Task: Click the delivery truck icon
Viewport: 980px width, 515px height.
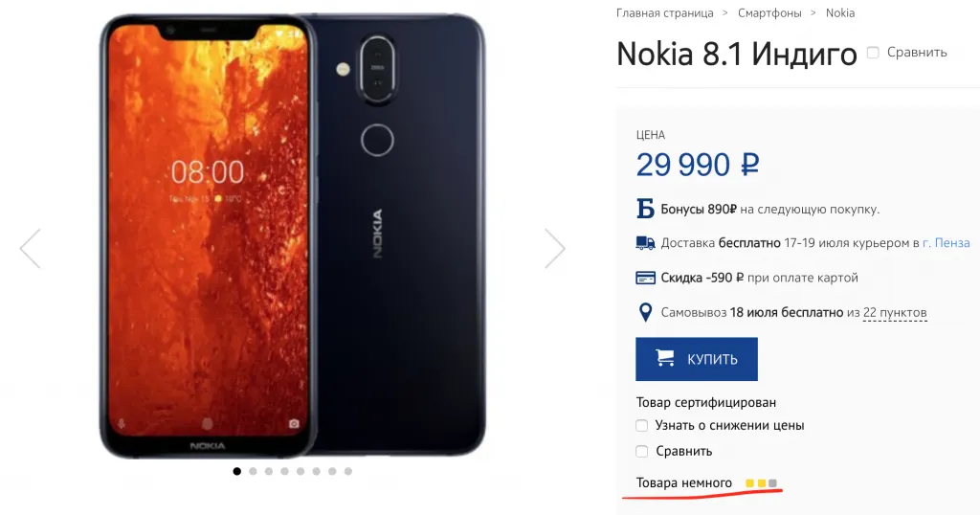Action: pos(645,243)
